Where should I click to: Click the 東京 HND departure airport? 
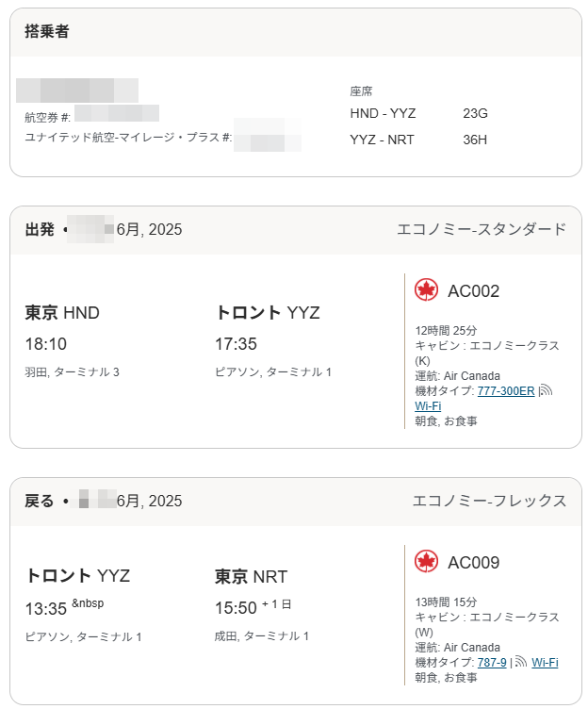coord(62,313)
